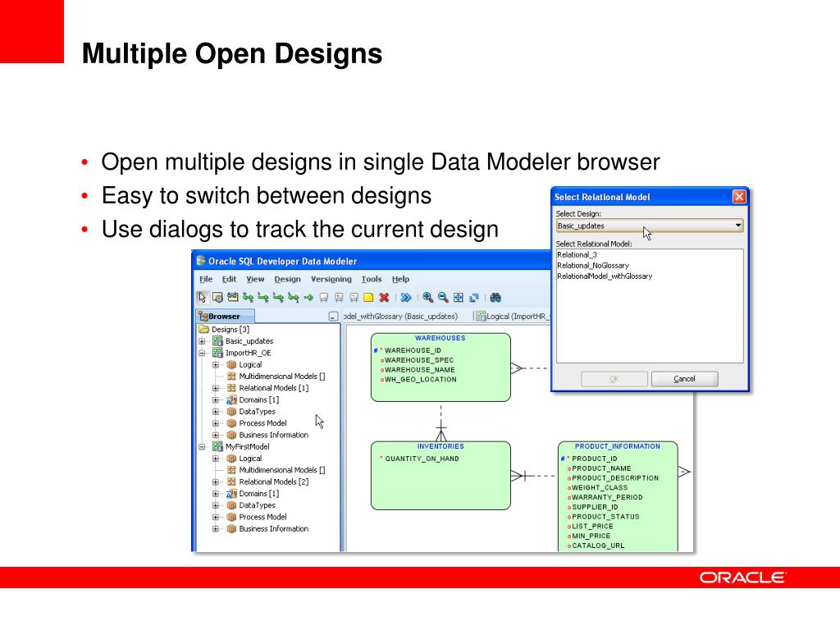The height and width of the screenshot is (630, 840).
Task: Open the File menu
Action: (206, 279)
